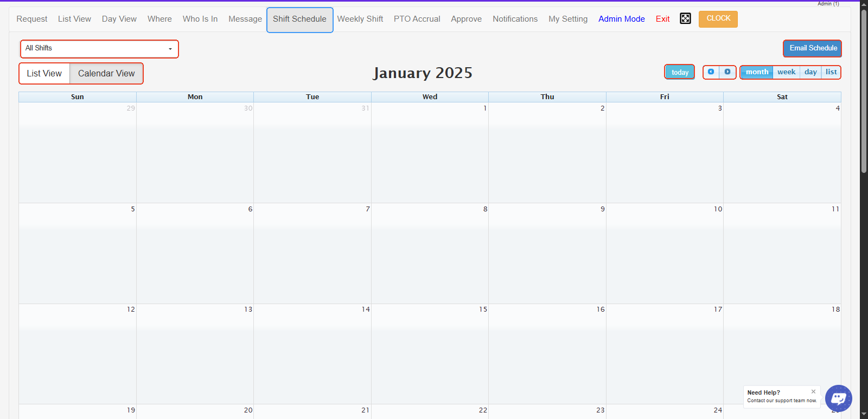Select January 15 calendar cell

pos(430,352)
